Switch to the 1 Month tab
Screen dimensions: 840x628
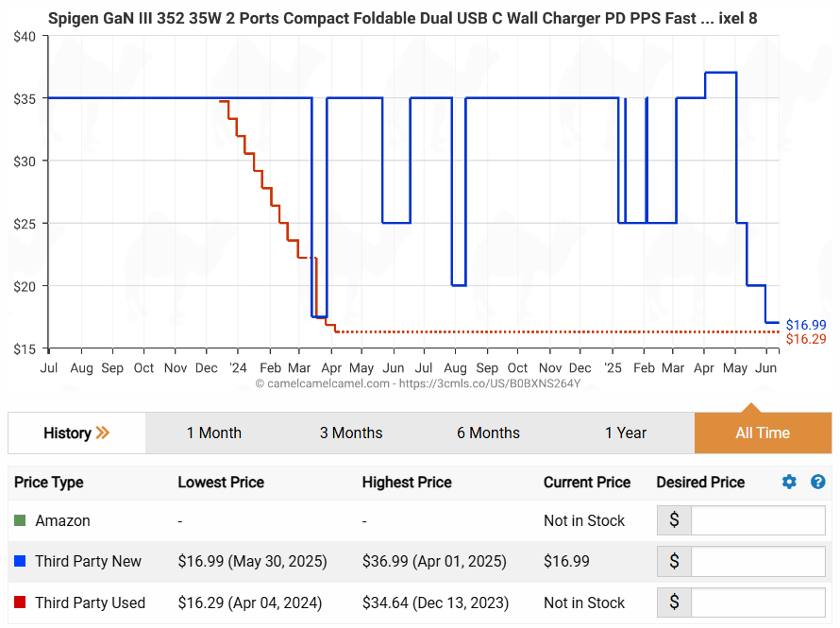(213, 433)
